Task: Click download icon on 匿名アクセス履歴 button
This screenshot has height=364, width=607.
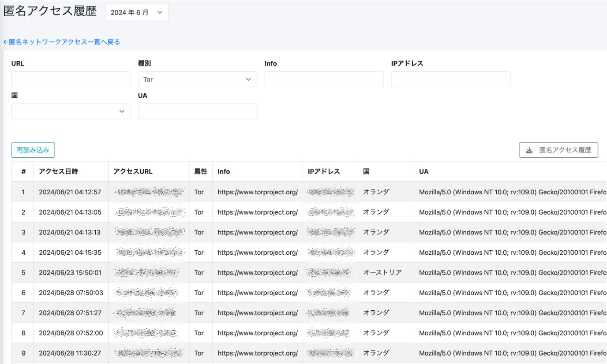Action: tap(529, 150)
